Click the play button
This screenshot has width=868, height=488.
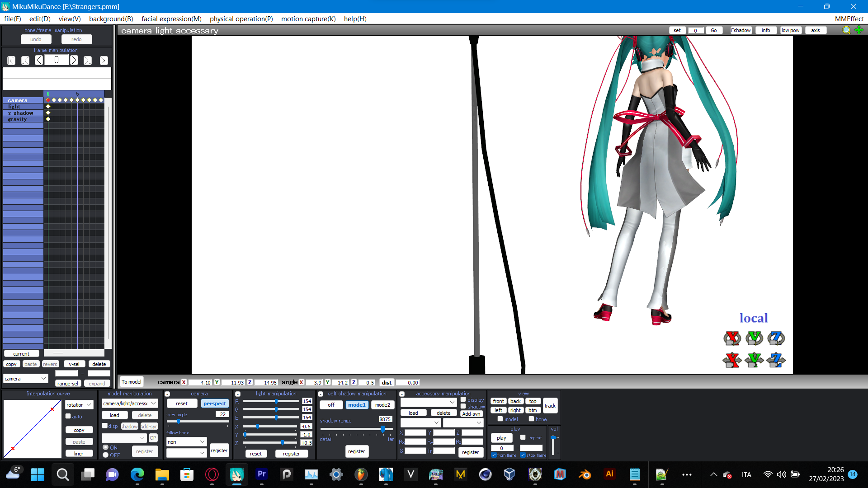[501, 438]
